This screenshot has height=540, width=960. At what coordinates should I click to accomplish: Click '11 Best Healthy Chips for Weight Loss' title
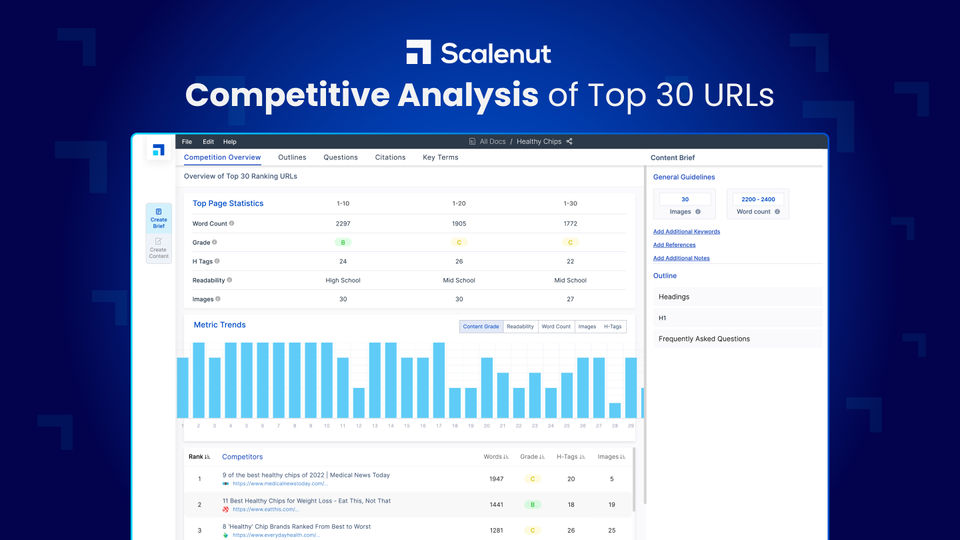click(306, 501)
